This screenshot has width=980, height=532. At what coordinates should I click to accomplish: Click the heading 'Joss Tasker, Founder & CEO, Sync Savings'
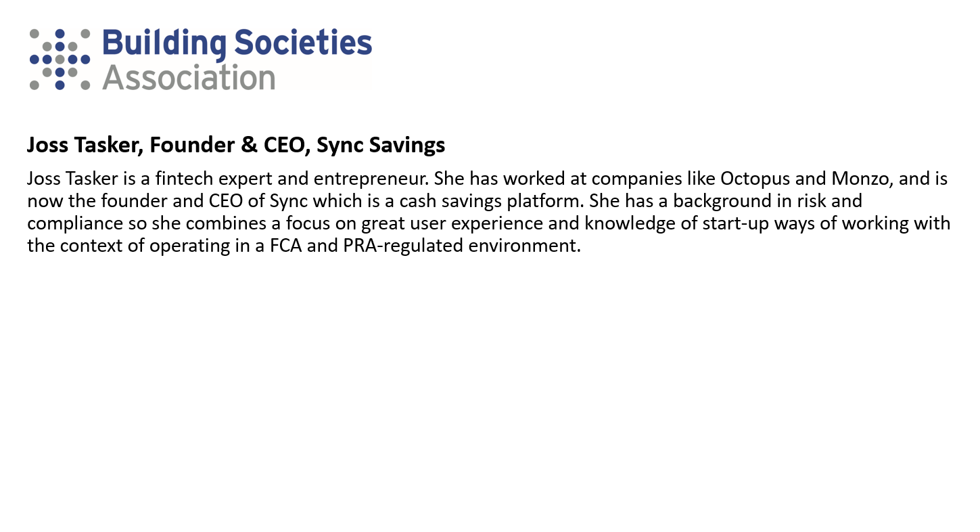point(236,146)
